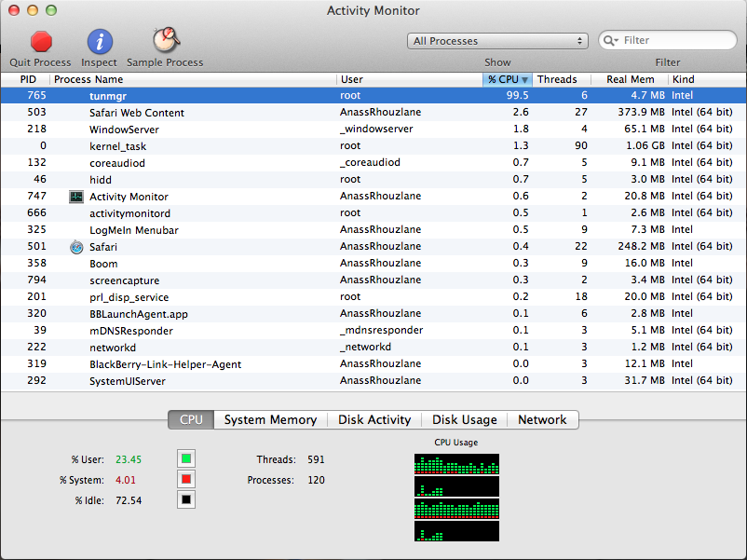Screen dimensions: 747x560
Task: Switch to the CPU tab
Action: pyautogui.click(x=191, y=419)
